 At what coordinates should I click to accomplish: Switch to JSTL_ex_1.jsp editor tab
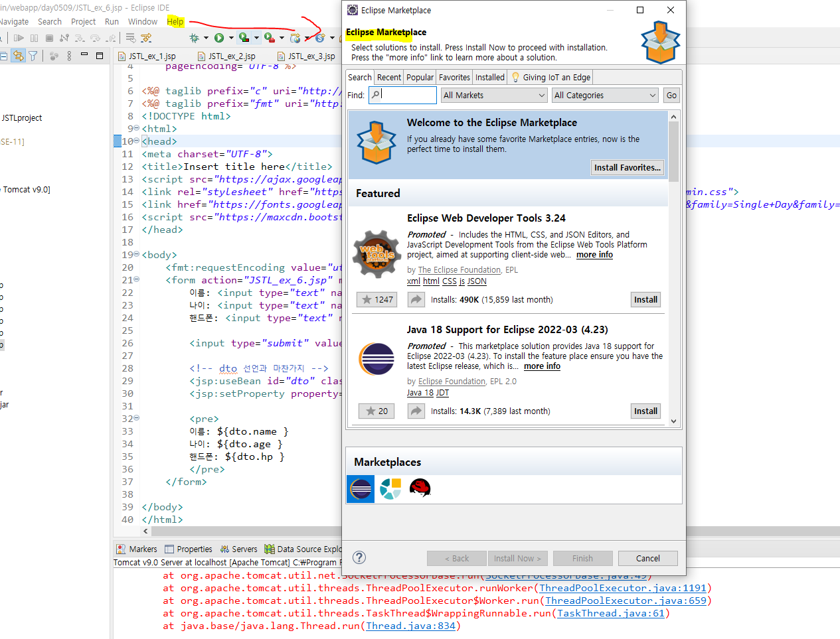147,56
